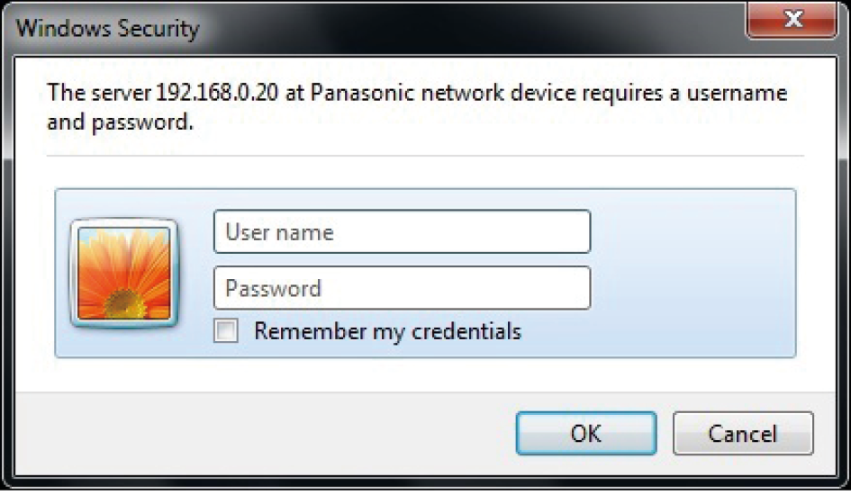The height and width of the screenshot is (504, 851).
Task: Enable the Remember my credentials checkbox
Action: (226, 331)
